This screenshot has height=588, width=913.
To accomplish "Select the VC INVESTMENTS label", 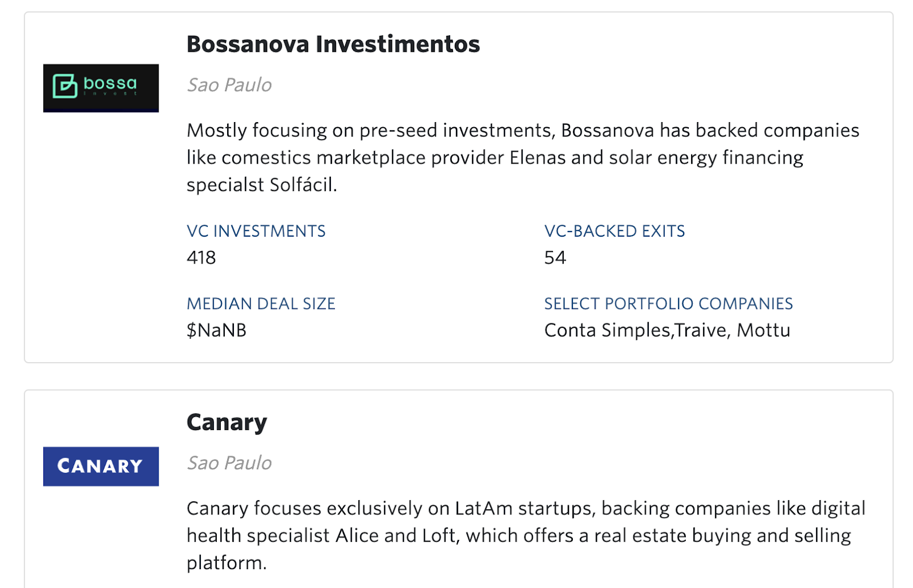I will click(x=256, y=231).
